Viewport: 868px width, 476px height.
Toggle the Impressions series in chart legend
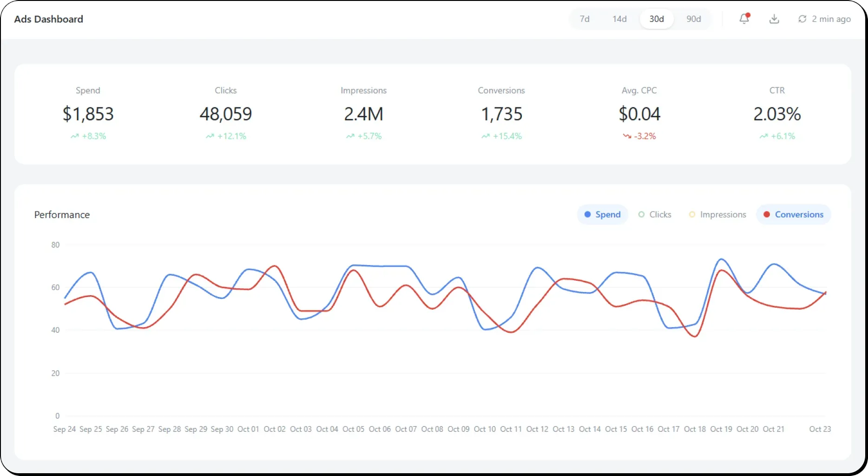tap(717, 214)
